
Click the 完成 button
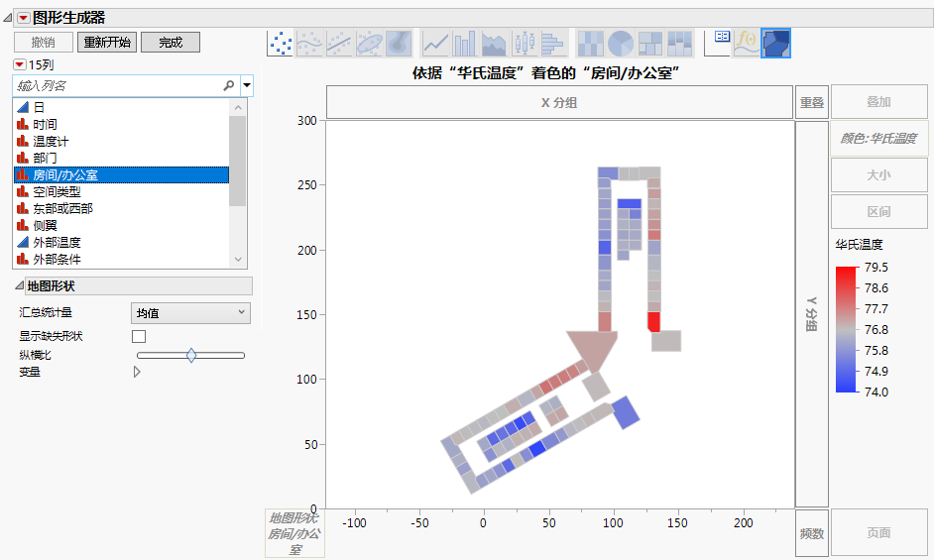171,43
